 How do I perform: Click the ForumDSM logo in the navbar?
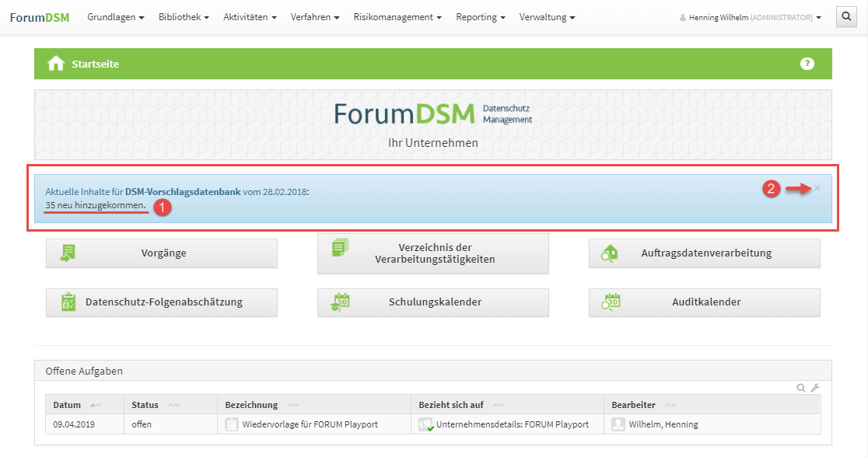(x=39, y=17)
